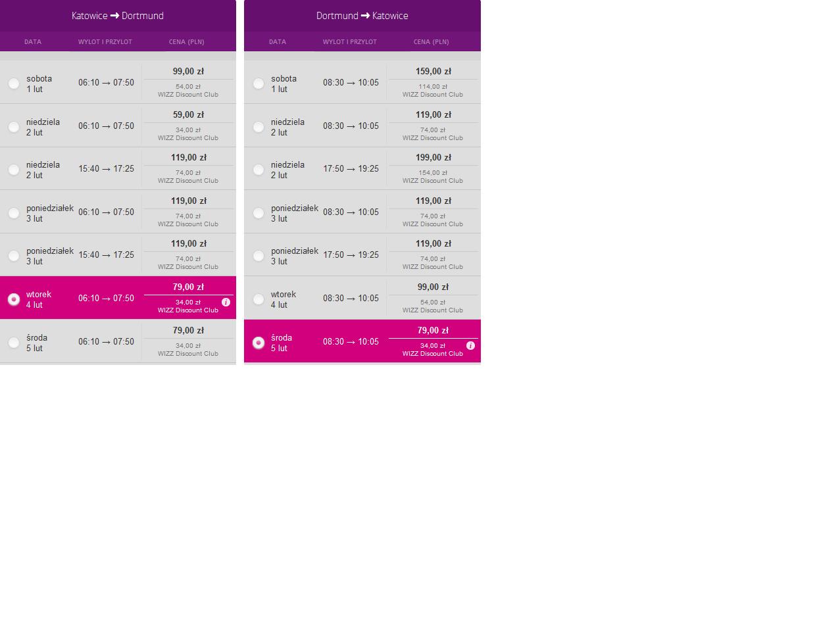Click 15:40 → 17:25 time on niedziela 2 lut
This screenshot has height=630, width=840.
pos(106,169)
